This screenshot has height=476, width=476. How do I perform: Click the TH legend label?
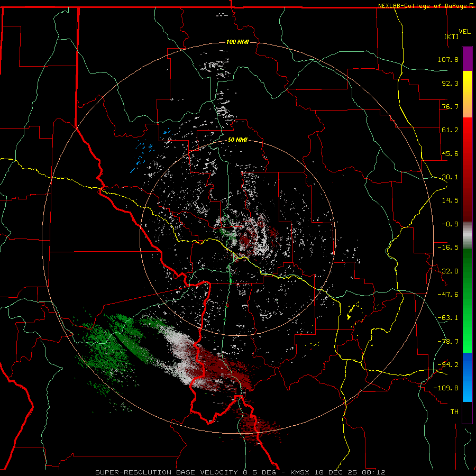click(x=454, y=412)
